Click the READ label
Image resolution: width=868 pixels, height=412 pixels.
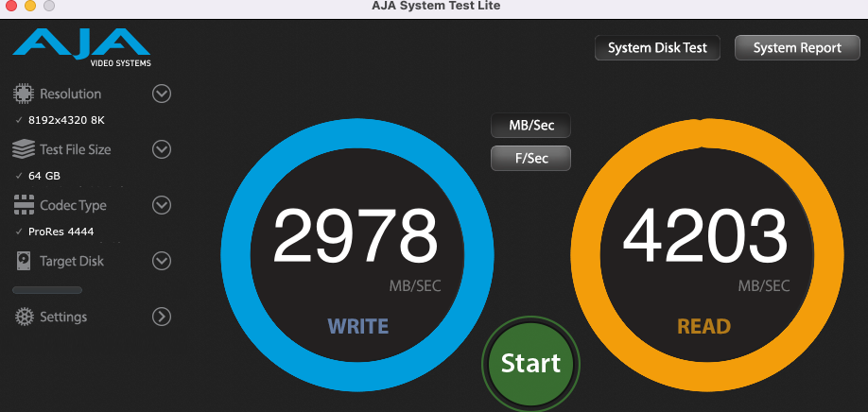(x=704, y=326)
